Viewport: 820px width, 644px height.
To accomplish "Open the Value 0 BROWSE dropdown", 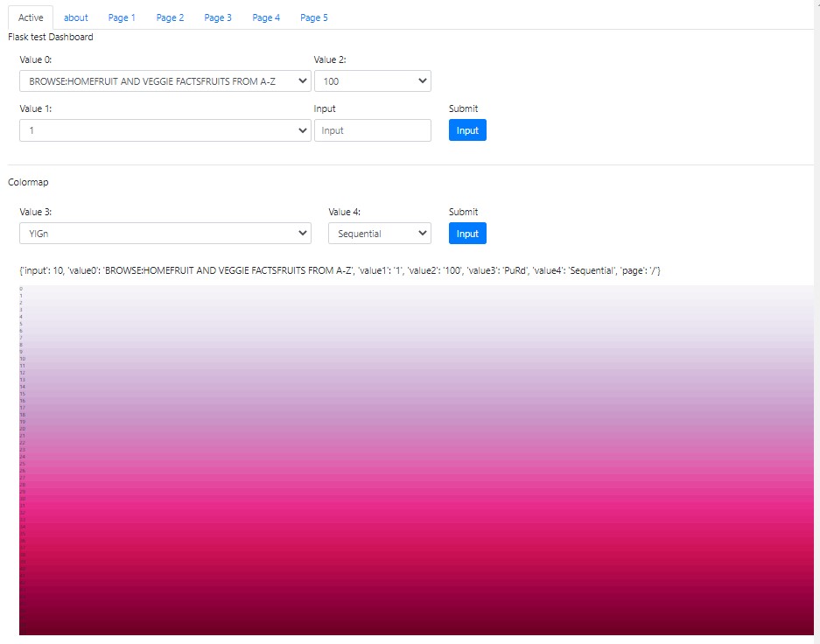I will click(165, 80).
